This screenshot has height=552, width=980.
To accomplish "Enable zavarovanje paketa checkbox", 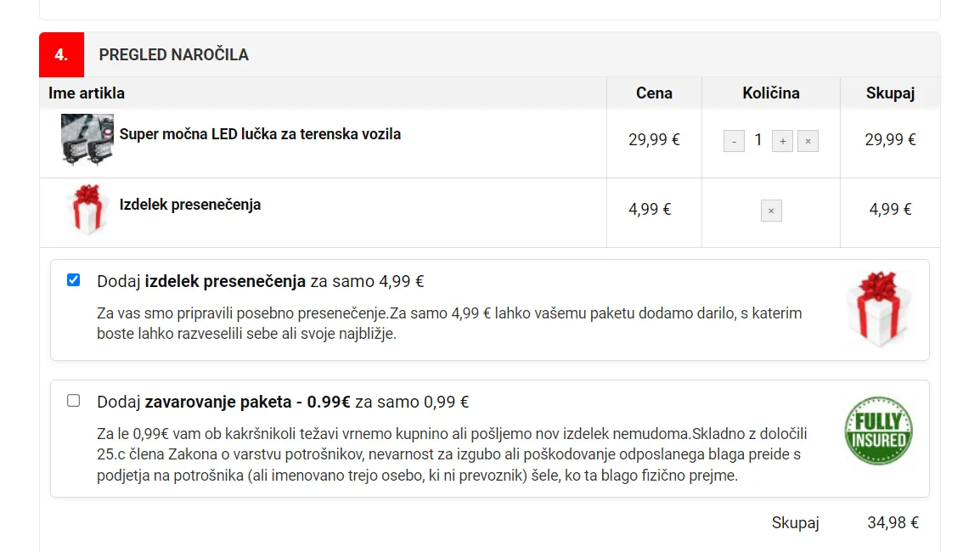I will pyautogui.click(x=74, y=401).
